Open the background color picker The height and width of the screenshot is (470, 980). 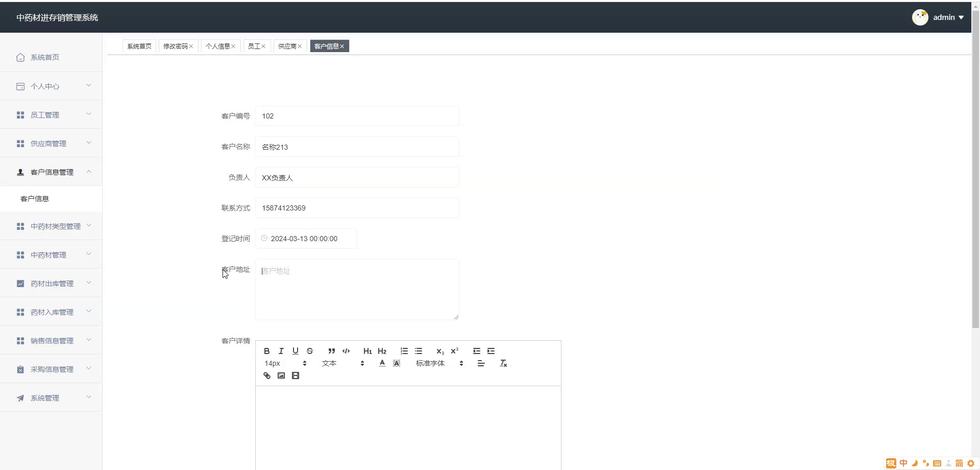coord(397,363)
